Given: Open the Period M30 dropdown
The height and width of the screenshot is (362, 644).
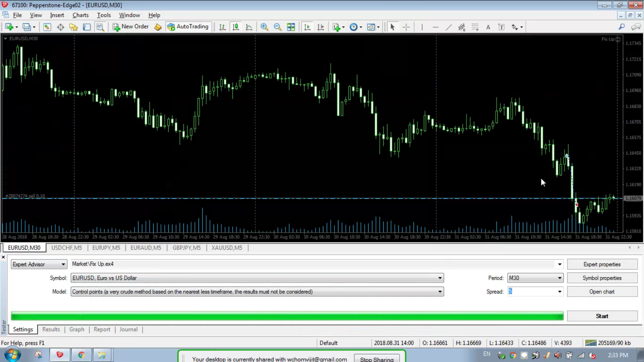Looking at the screenshot, I should (559, 278).
